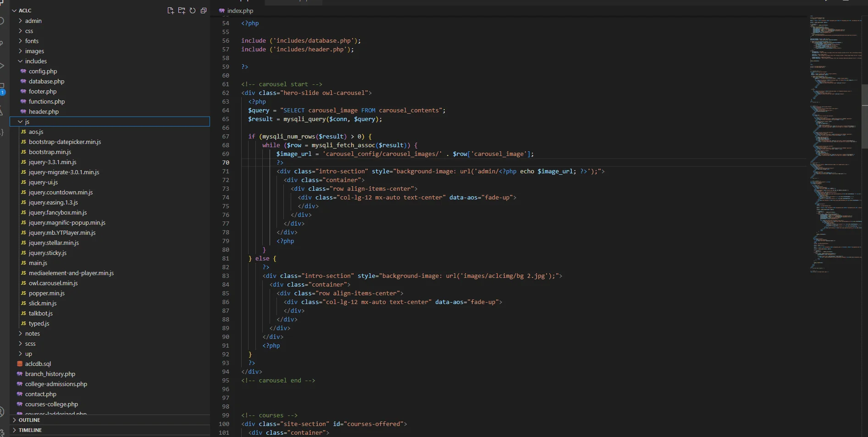The width and height of the screenshot is (868, 437).
Task: Click the JS icon next to aos.js
Action: point(23,132)
